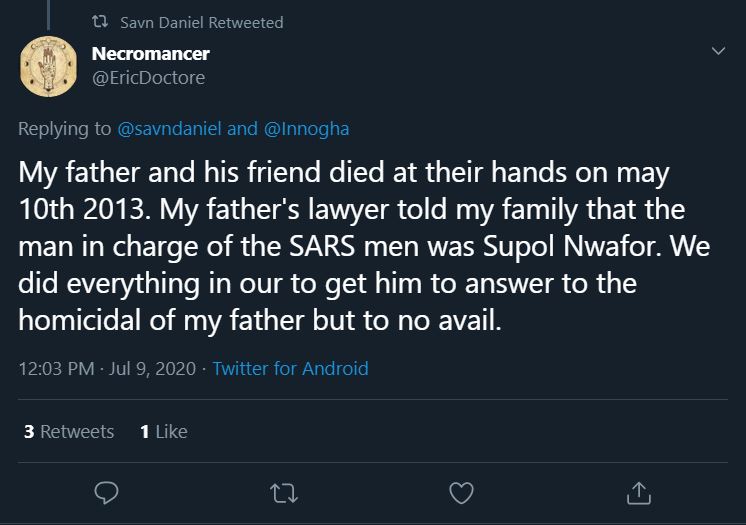Click the 12:03 PM timestamp
The height and width of the screenshot is (525, 746).
pos(57,369)
